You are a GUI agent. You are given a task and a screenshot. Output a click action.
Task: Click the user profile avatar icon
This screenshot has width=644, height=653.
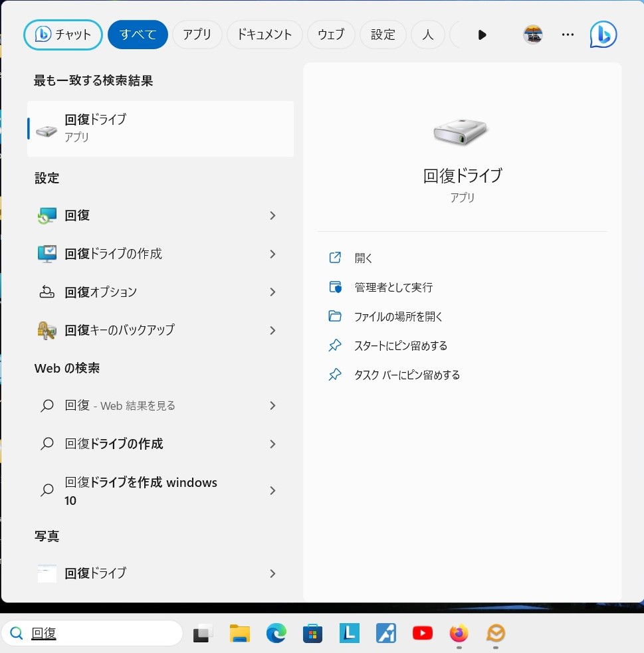[533, 35]
